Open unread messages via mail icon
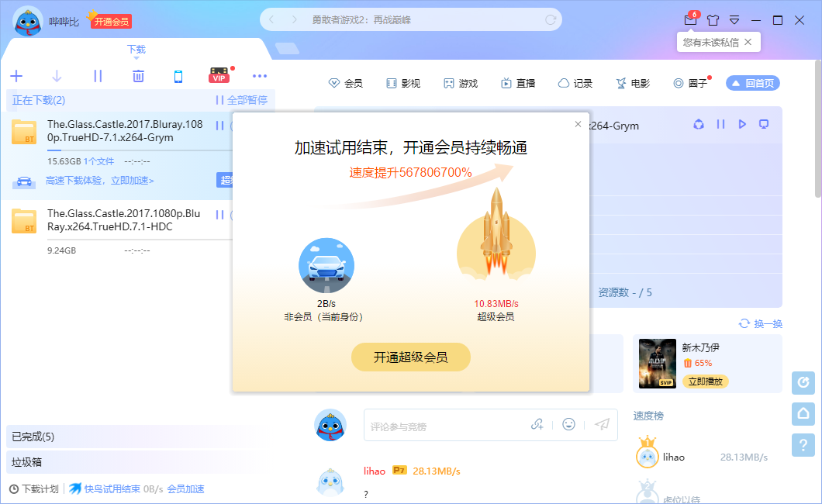This screenshot has height=504, width=822. tap(689, 21)
